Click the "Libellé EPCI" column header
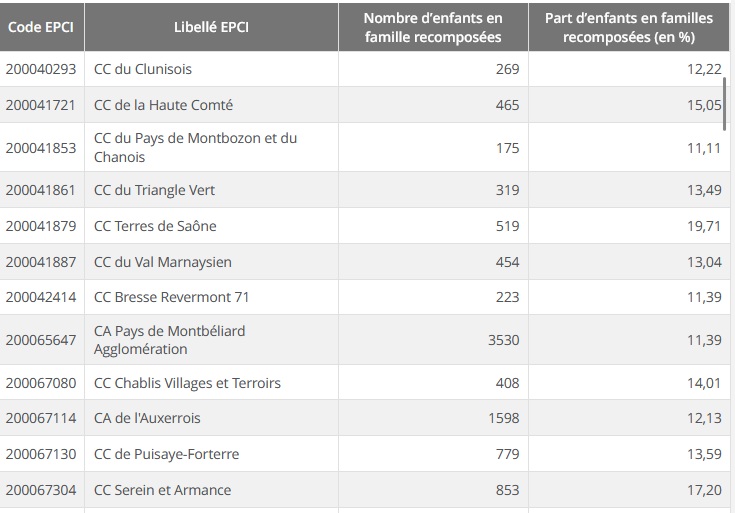 [x=210, y=27]
